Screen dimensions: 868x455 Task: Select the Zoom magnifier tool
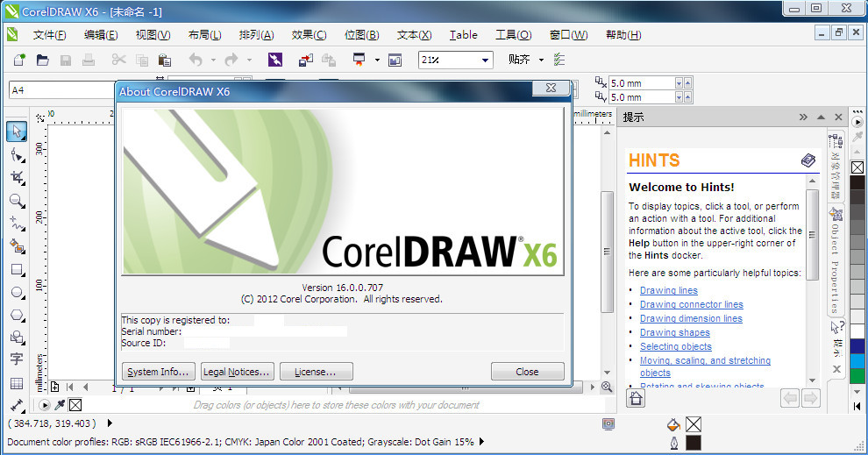[16, 201]
